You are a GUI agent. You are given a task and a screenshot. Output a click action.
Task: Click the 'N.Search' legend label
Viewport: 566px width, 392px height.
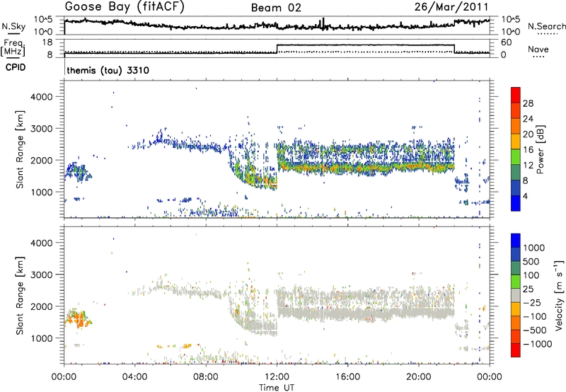pos(546,26)
